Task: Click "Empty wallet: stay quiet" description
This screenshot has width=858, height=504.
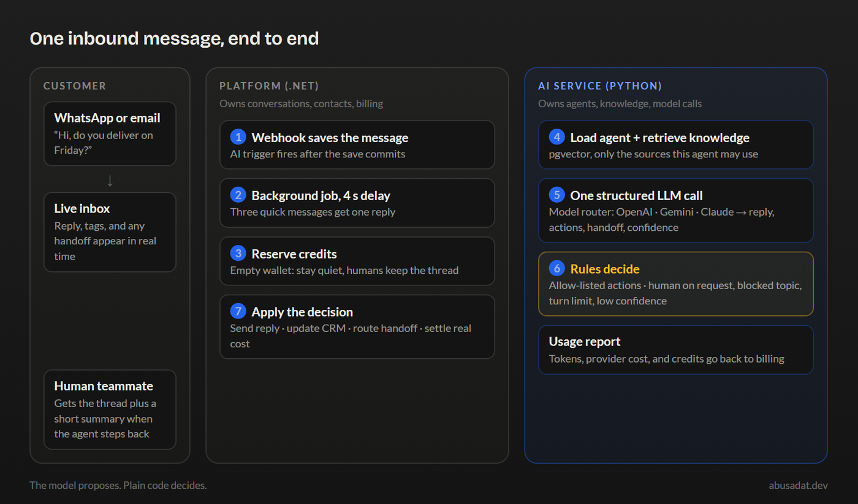Action: (344, 271)
